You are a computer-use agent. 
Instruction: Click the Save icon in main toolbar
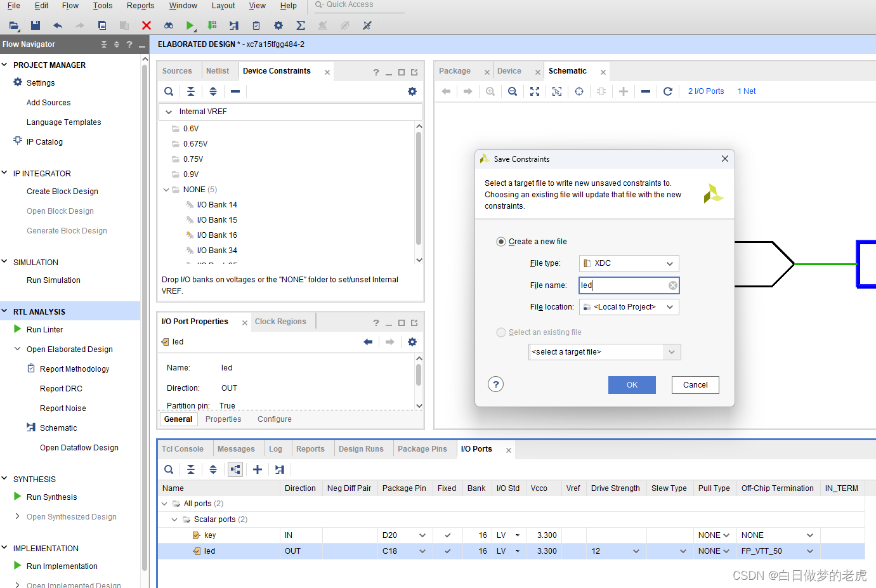tap(36, 25)
